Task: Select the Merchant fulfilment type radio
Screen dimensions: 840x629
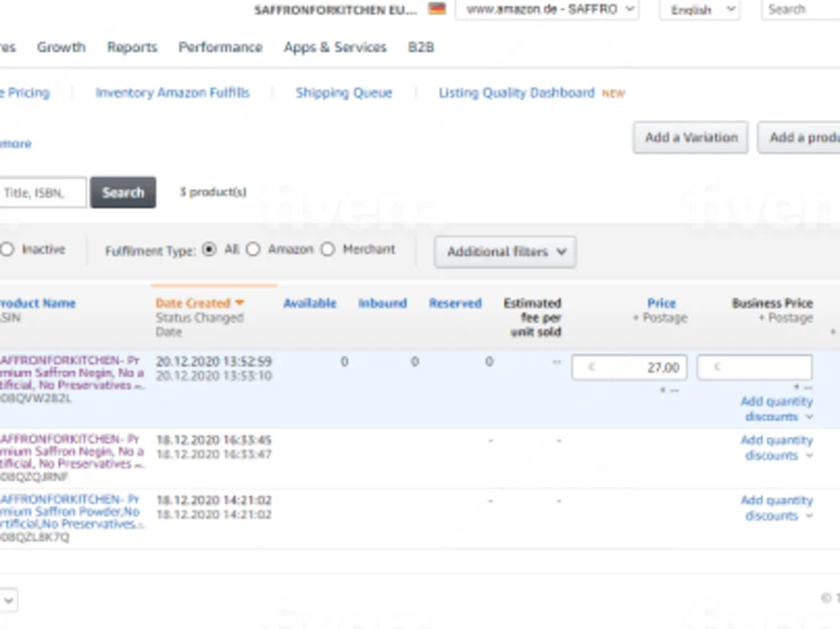Action: click(x=328, y=249)
